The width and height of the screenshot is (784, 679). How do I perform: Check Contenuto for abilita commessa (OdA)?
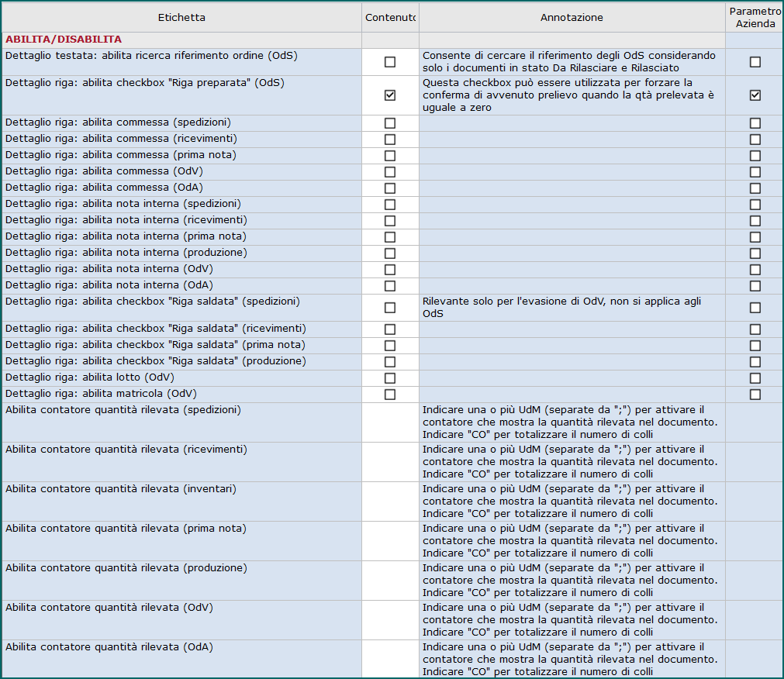[x=390, y=188]
